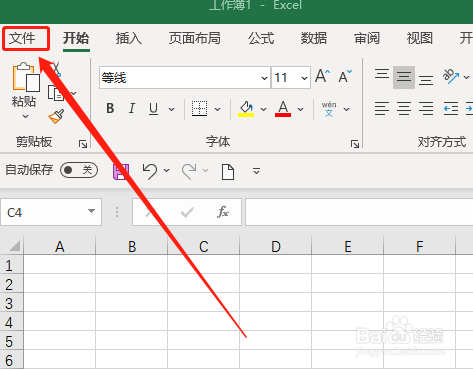Open the fill color dropdown arrow

pos(263,109)
